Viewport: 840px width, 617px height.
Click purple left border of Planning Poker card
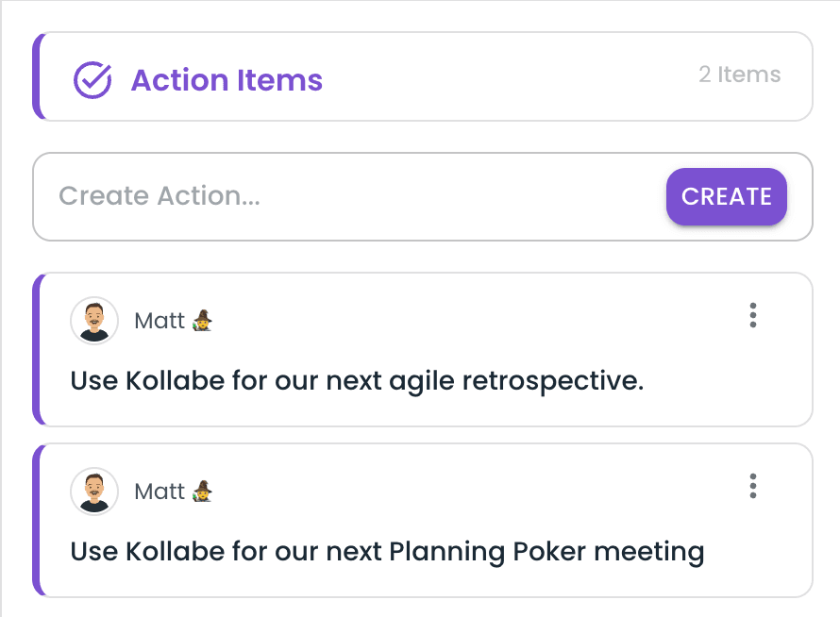pos(37,521)
